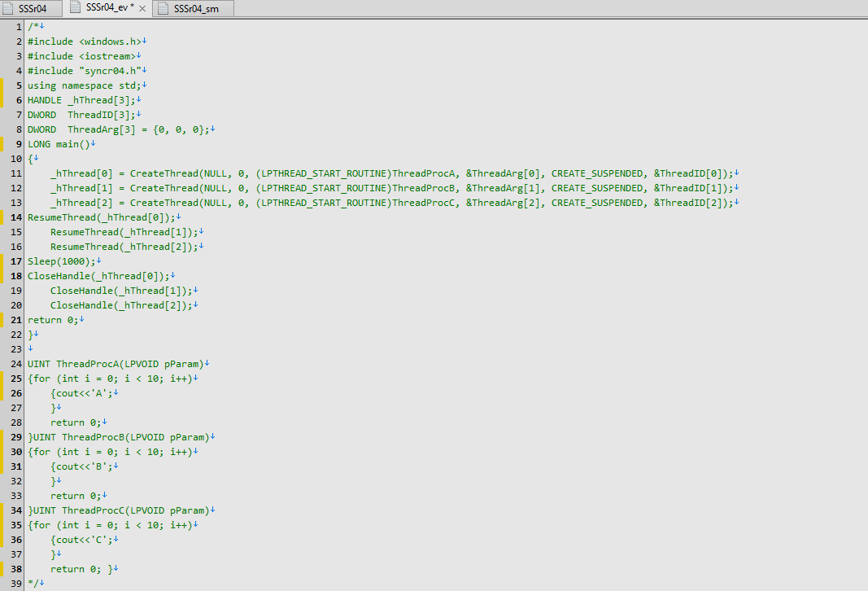Switch to the SSSr04 tab

pyautogui.click(x=33, y=8)
